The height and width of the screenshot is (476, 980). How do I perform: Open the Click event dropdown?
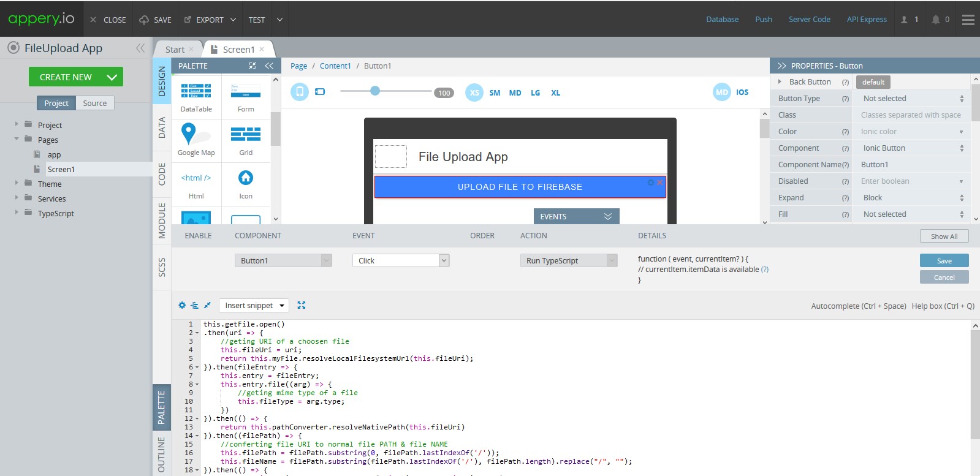[x=401, y=260]
